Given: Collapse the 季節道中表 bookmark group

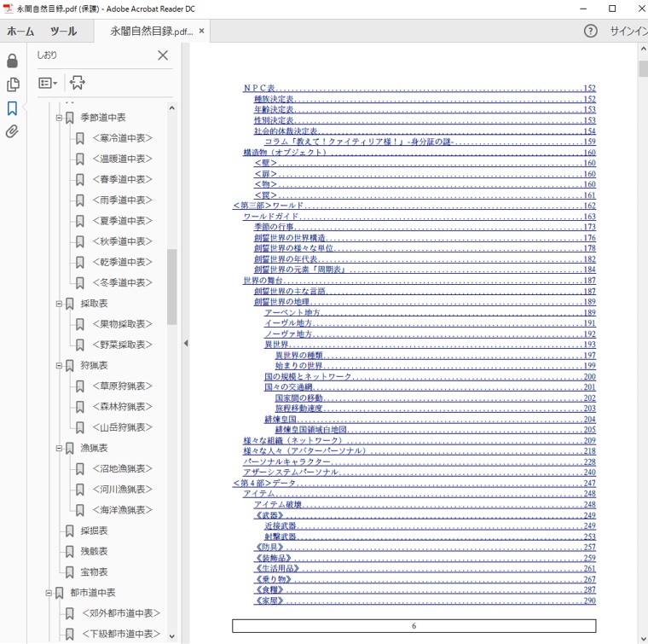Looking at the screenshot, I should tap(59, 118).
